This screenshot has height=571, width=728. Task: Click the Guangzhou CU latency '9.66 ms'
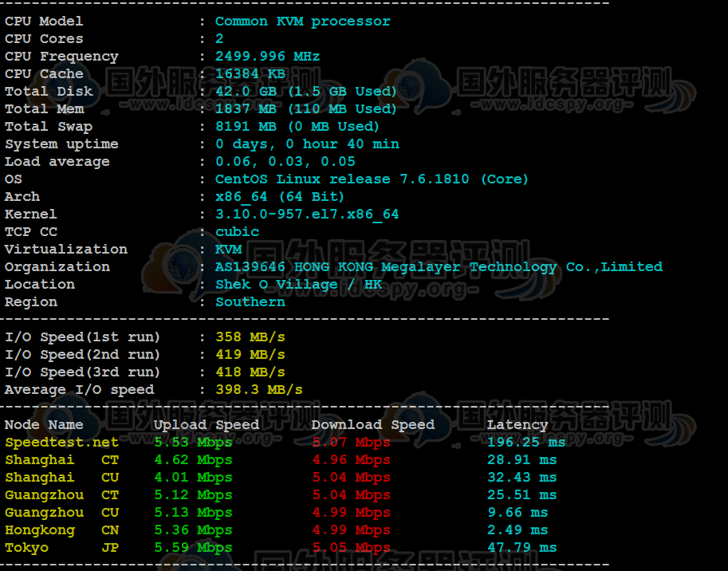tap(517, 513)
